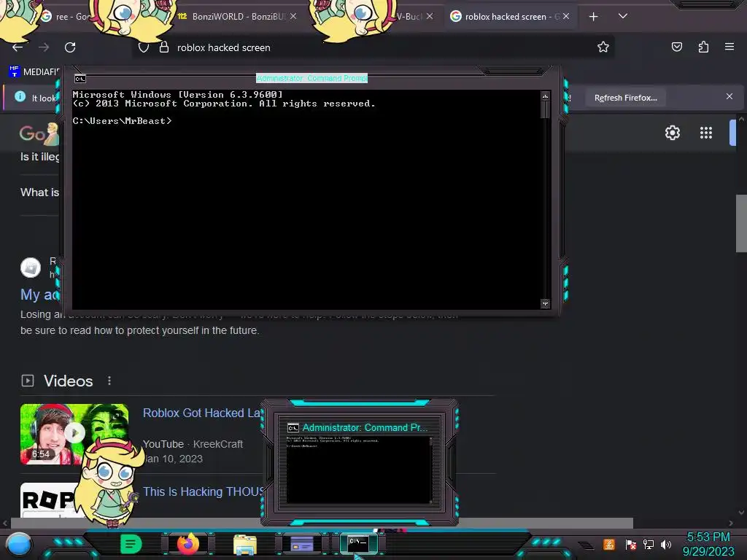Click the Command Prompt scroll down arrow
Image resolution: width=747 pixels, height=560 pixels.
(545, 303)
